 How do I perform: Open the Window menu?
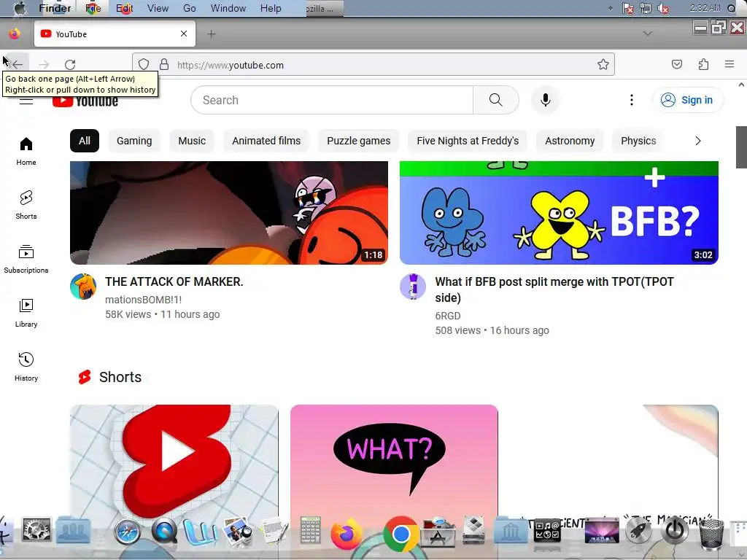coord(228,8)
